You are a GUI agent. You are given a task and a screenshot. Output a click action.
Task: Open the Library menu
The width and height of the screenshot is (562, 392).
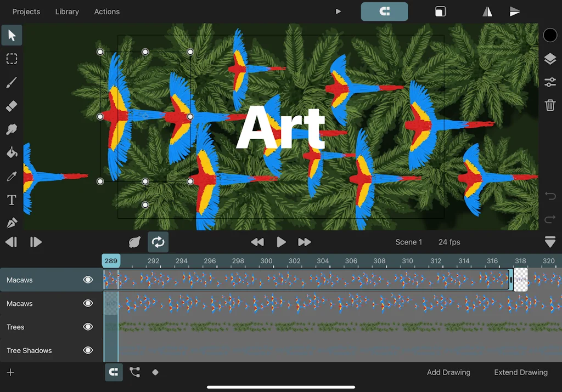click(x=67, y=12)
